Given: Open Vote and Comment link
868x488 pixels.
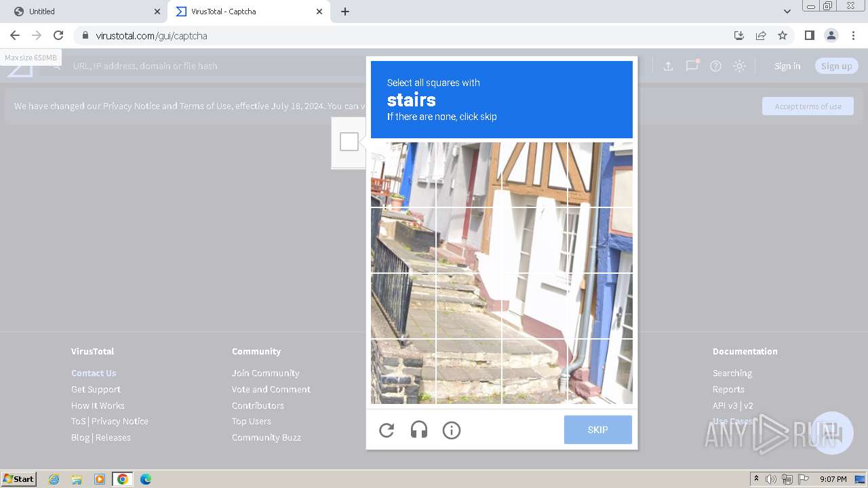Looking at the screenshot, I should point(271,389).
